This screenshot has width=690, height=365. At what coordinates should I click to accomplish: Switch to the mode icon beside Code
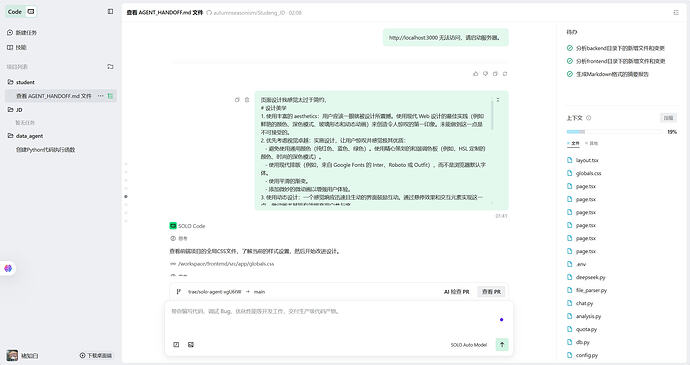[31, 12]
